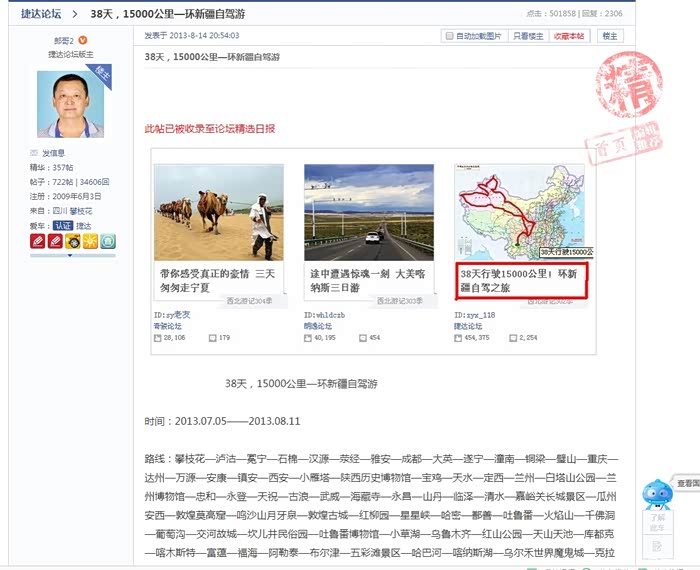This screenshot has height=570, width=700.
Task: Click the 只看楼主 button
Action: 528,36
